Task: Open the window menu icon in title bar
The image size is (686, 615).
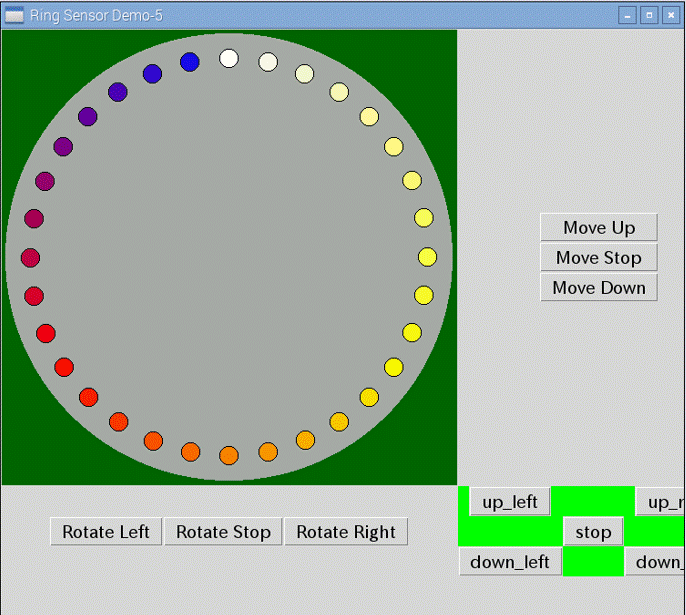Action: pyautogui.click(x=15, y=15)
